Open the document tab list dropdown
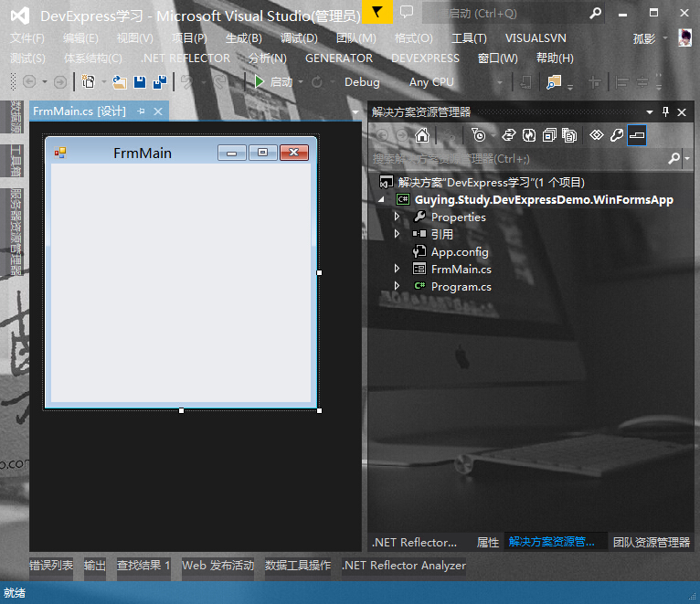The width and height of the screenshot is (700, 604). [355, 112]
